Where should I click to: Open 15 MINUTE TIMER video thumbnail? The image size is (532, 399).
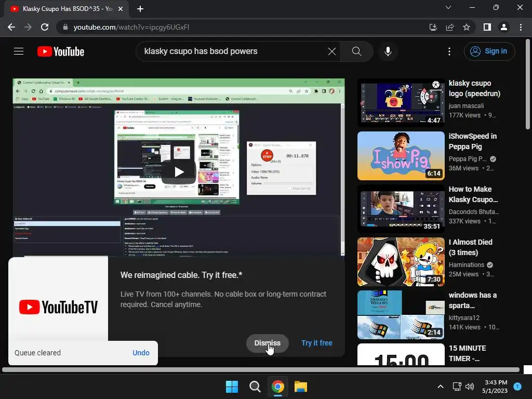[401, 354]
